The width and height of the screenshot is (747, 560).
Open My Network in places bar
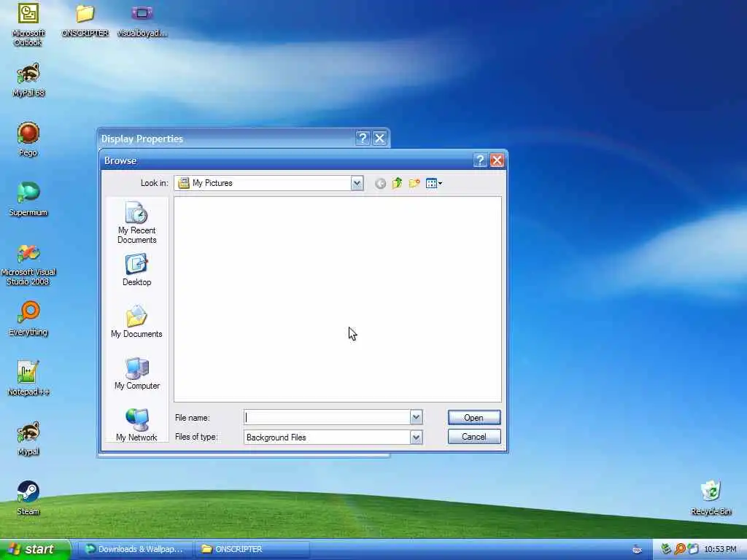(136, 425)
